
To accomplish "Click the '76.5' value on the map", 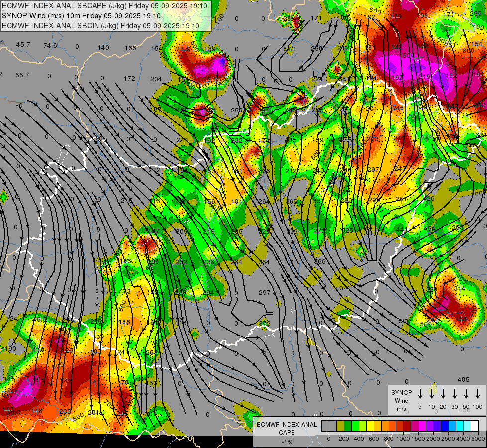I will point(38,380).
